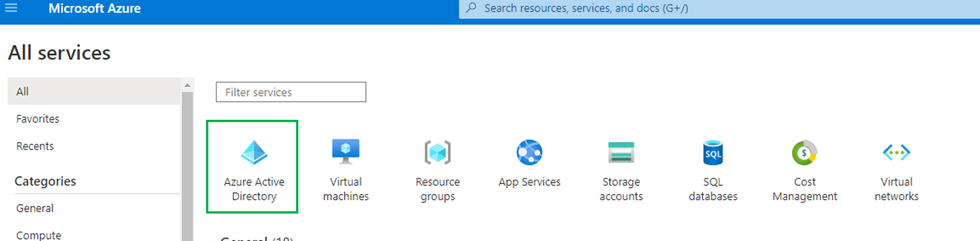This screenshot has height=241, width=980.
Task: Click the sidebar scroll up arrow
Action: click(x=187, y=85)
